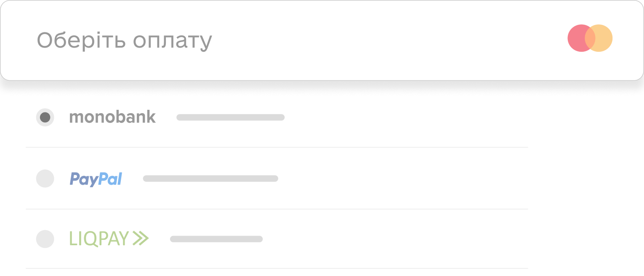The height and width of the screenshot is (276, 644).
Task: Choose the monobank payment option row
Action: 277,117
